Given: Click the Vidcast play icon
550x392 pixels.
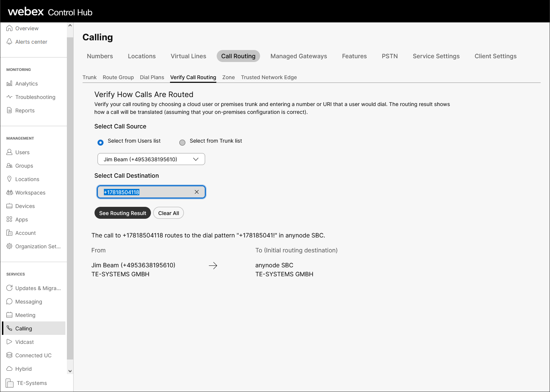Looking at the screenshot, I should click(x=9, y=342).
